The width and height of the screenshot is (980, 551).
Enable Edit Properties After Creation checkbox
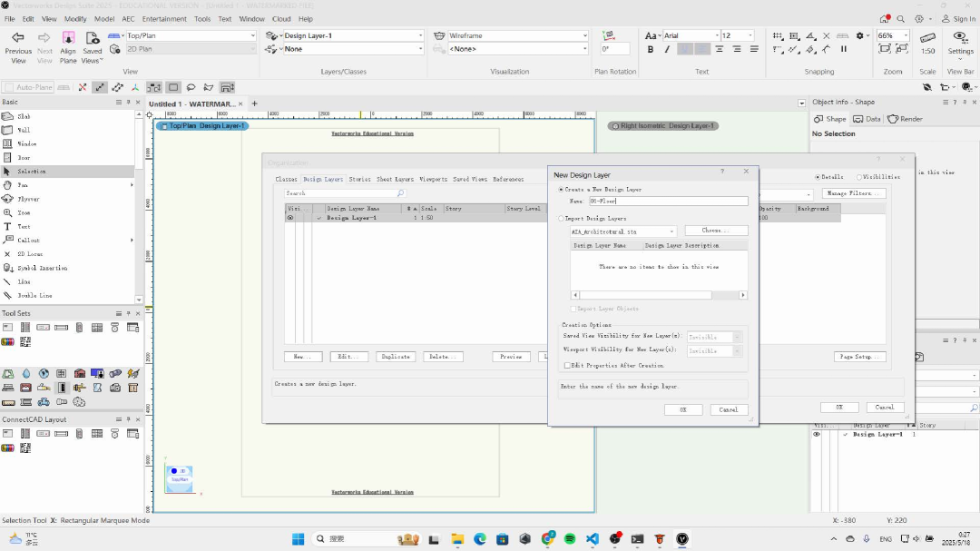click(x=567, y=366)
